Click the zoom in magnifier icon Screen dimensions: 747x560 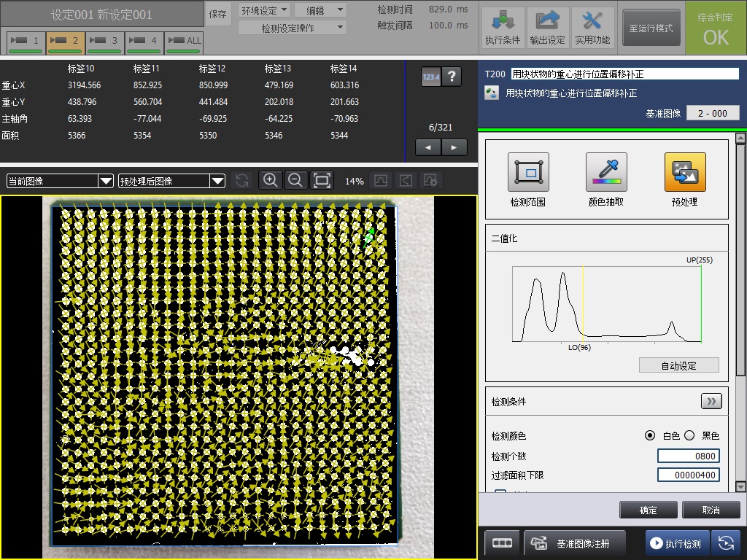click(270, 181)
